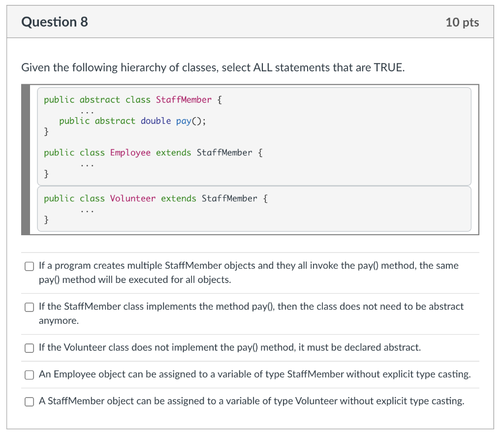Click the 'public abstract double pay();' code line
The height and width of the screenshot is (436, 504).
(132, 121)
